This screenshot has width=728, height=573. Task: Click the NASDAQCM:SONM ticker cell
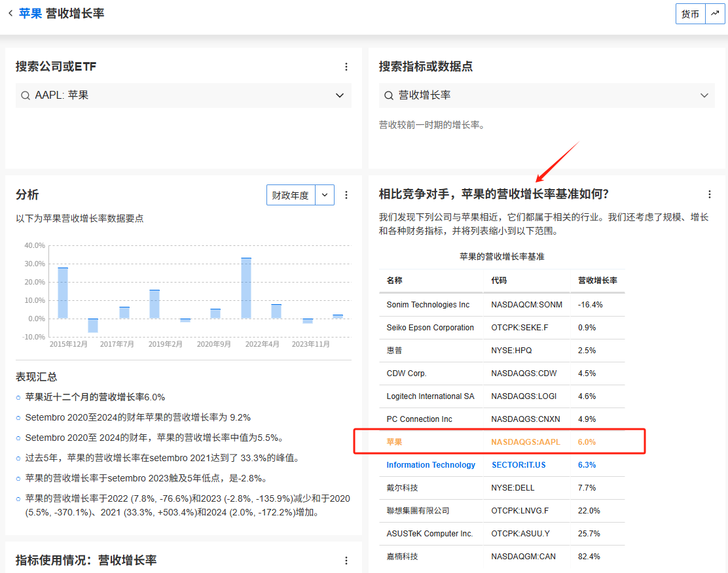[x=526, y=305]
